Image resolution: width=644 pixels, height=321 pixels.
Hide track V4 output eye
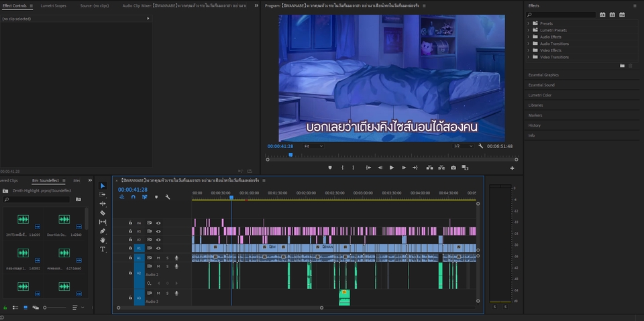158,223
